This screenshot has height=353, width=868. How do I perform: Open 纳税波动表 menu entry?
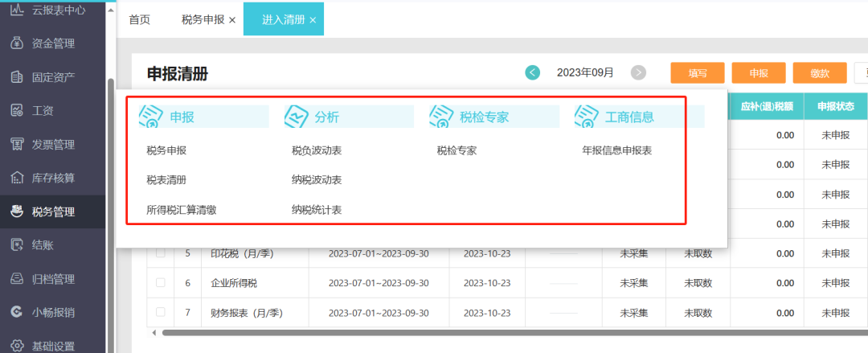click(x=317, y=180)
